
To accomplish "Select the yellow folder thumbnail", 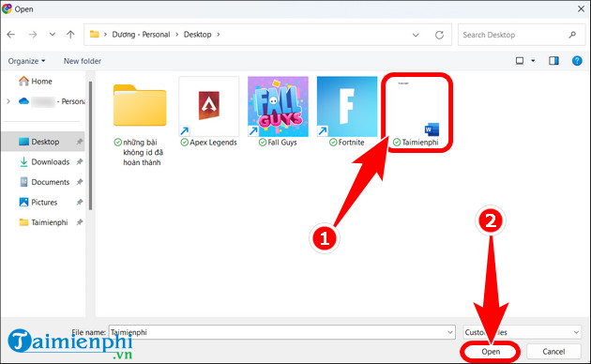I will click(x=140, y=105).
